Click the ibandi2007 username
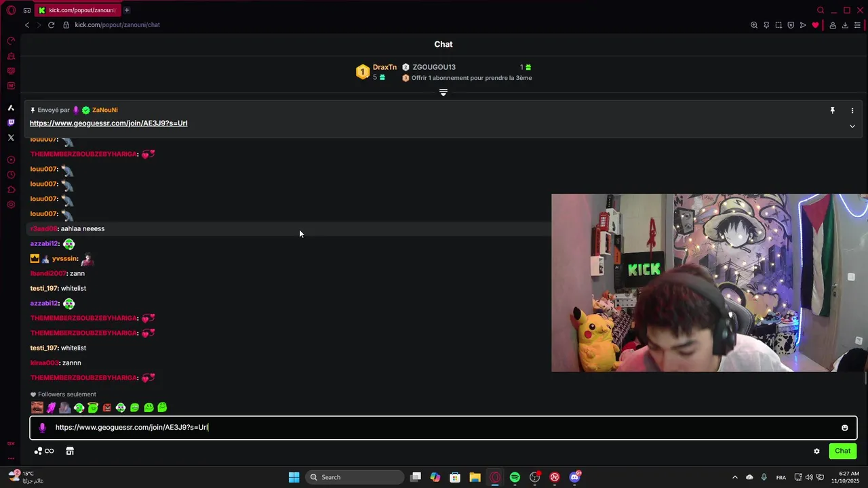This screenshot has height=488, width=868. (48, 273)
